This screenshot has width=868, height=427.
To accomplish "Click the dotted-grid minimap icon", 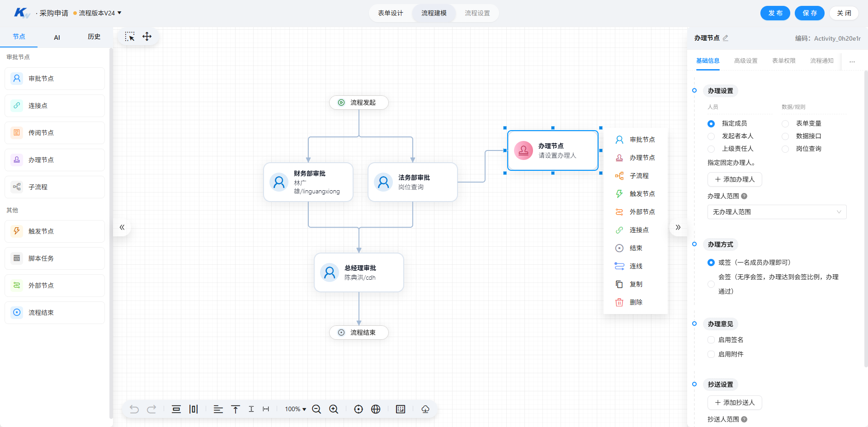I will [x=401, y=409].
